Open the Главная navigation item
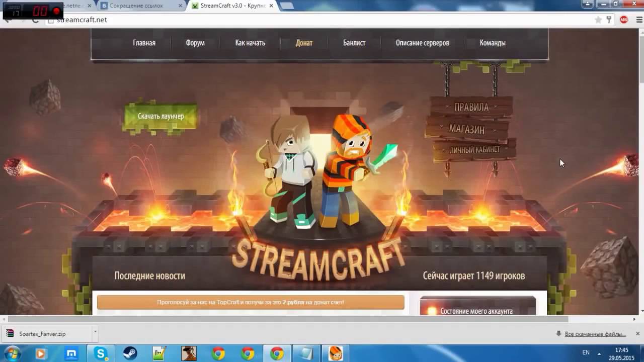Viewport: 644px width, 362px height. tap(144, 43)
